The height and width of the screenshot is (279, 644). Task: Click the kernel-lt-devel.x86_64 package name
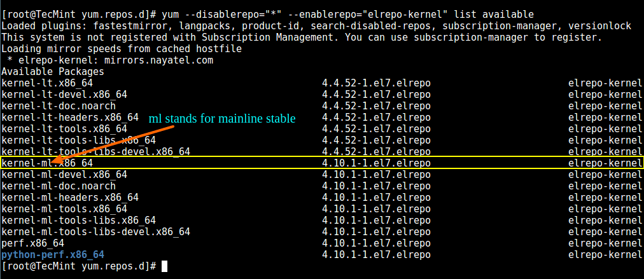(64, 95)
